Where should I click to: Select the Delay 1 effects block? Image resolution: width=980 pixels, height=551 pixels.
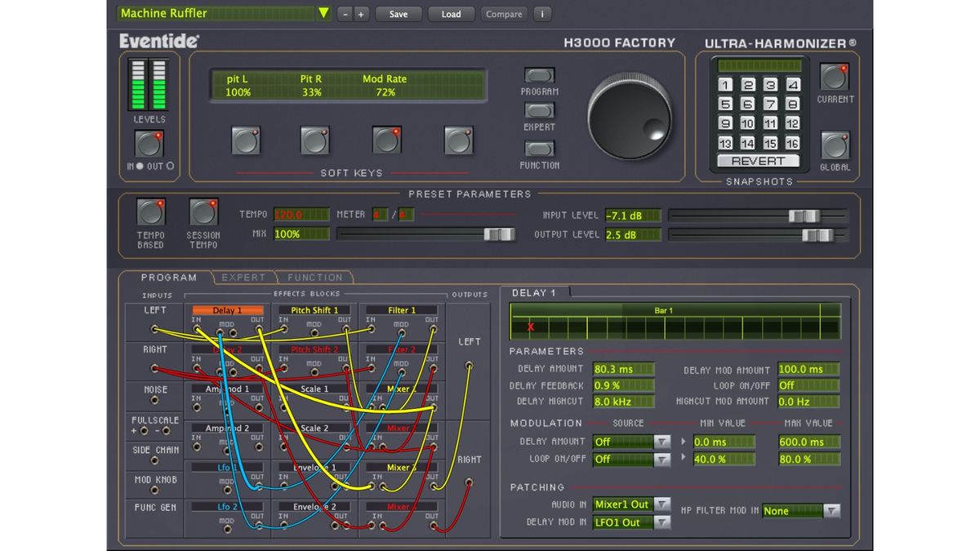pyautogui.click(x=226, y=310)
